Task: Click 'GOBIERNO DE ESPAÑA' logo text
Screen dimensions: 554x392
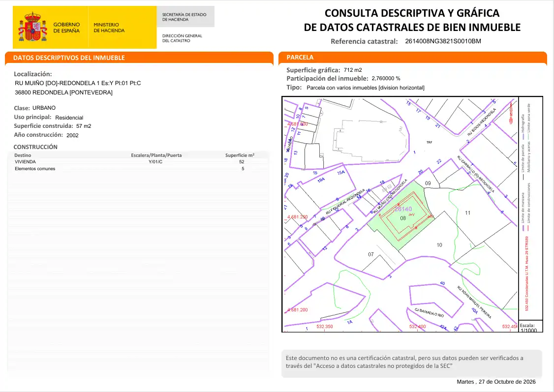Action: pos(66,28)
